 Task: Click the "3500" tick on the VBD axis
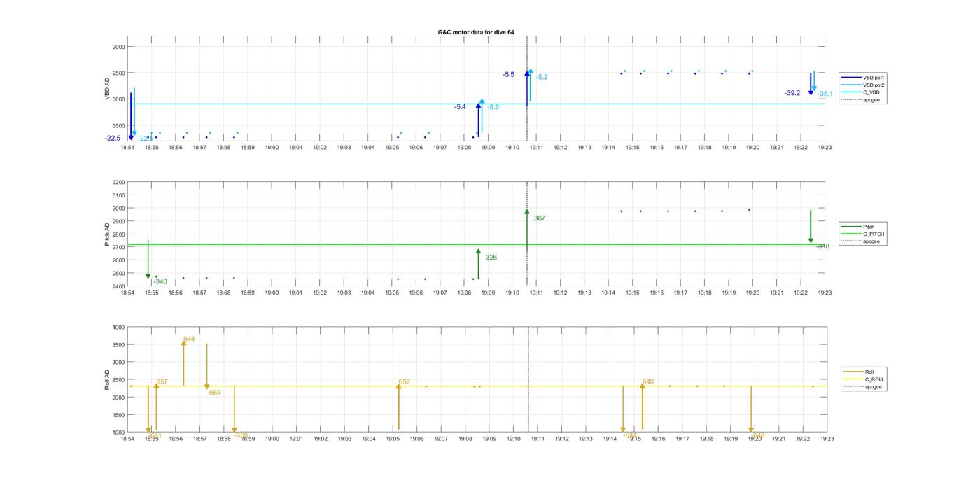point(118,125)
